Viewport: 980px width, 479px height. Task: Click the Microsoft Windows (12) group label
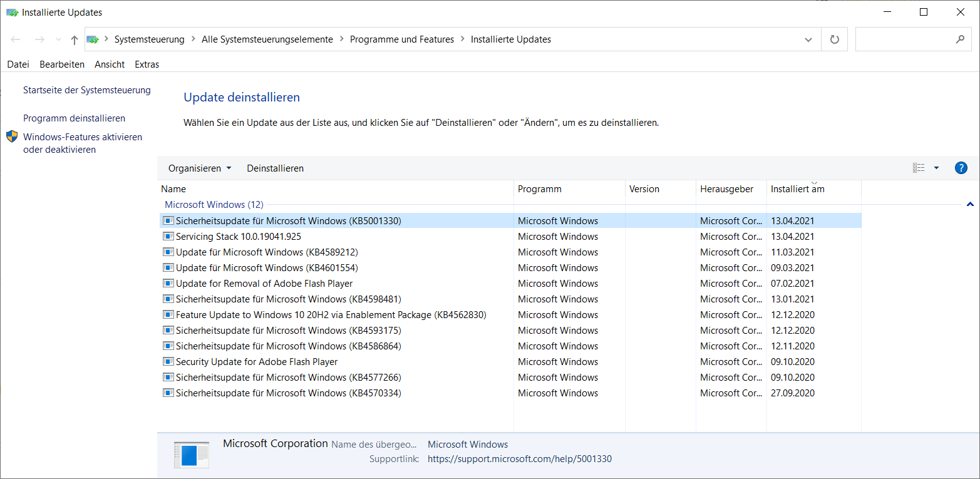pyautogui.click(x=214, y=205)
